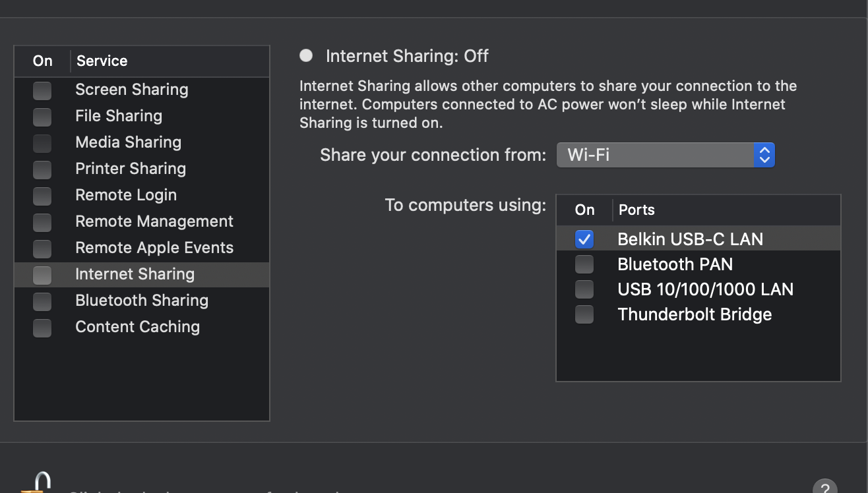Toggle the Bluetooth Sharing checkbox
This screenshot has width=868, height=493.
[x=42, y=301]
